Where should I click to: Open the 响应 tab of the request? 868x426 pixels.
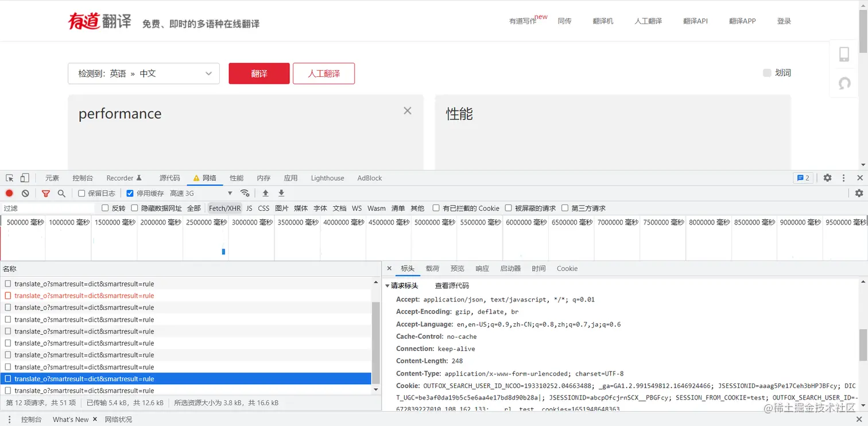[482, 268]
